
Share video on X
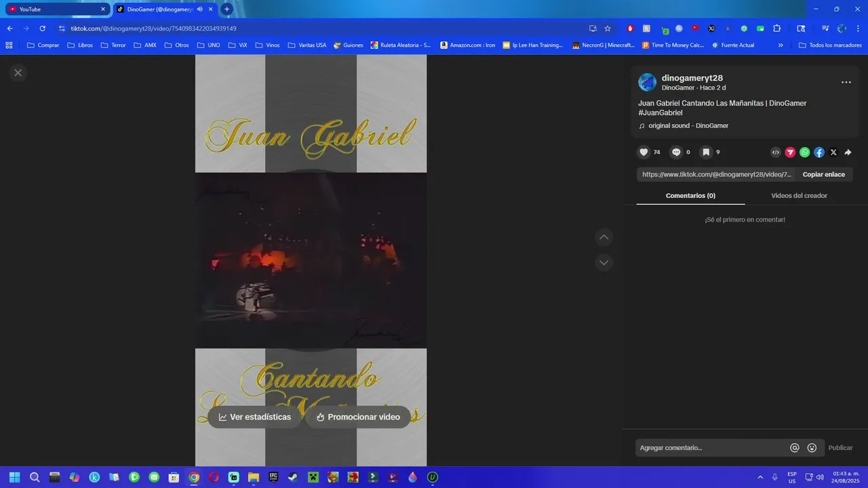[833, 152]
